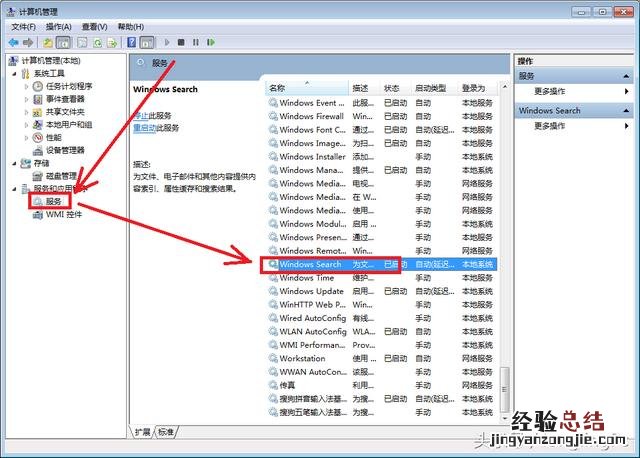The width and height of the screenshot is (640, 458).
Task: Click the 任务计划程序 clock icon
Action: click(38, 87)
